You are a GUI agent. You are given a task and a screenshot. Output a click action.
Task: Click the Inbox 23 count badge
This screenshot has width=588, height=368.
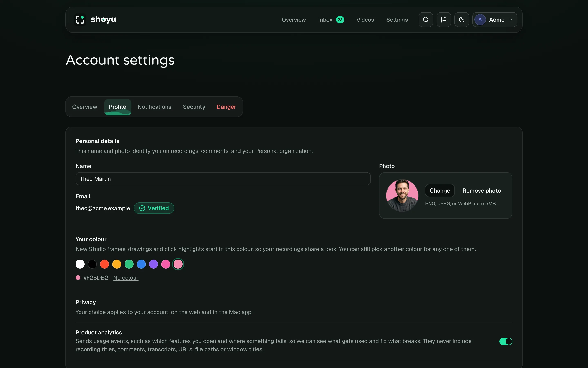340,20
